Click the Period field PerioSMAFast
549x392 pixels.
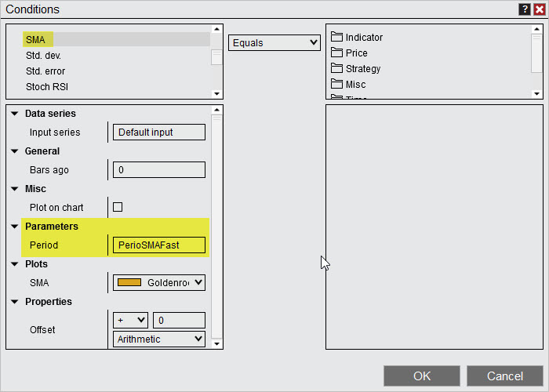pyautogui.click(x=159, y=245)
